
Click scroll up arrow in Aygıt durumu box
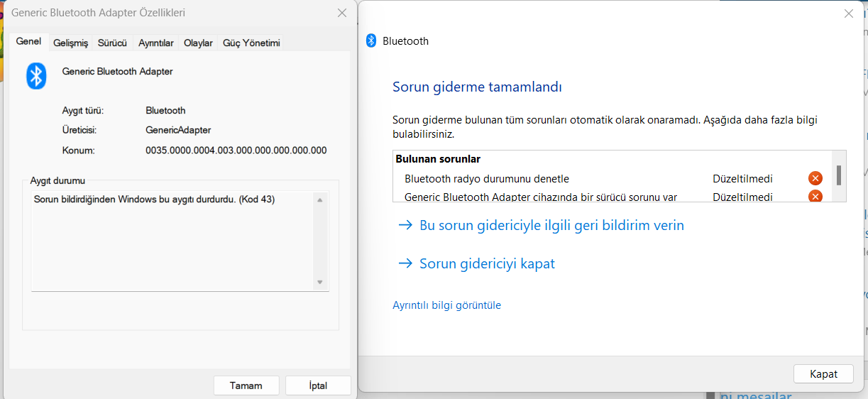coord(320,200)
